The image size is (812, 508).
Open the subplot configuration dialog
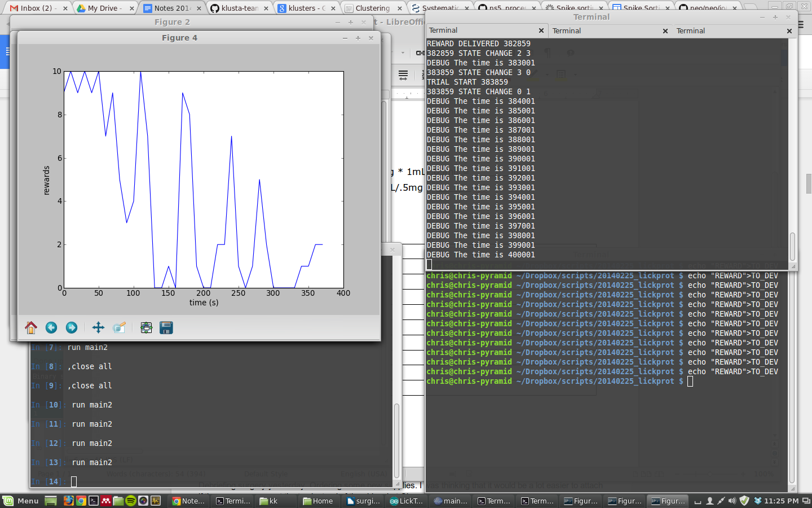tap(146, 327)
